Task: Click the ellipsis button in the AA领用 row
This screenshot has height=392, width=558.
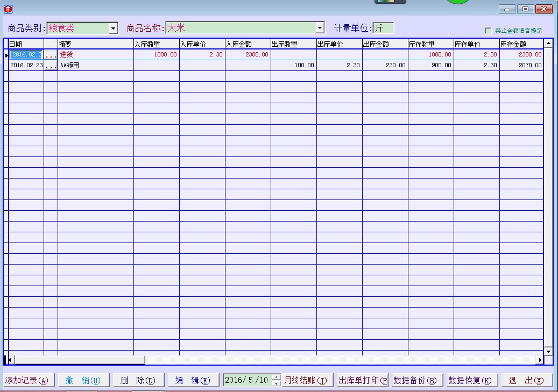Action: coord(51,66)
